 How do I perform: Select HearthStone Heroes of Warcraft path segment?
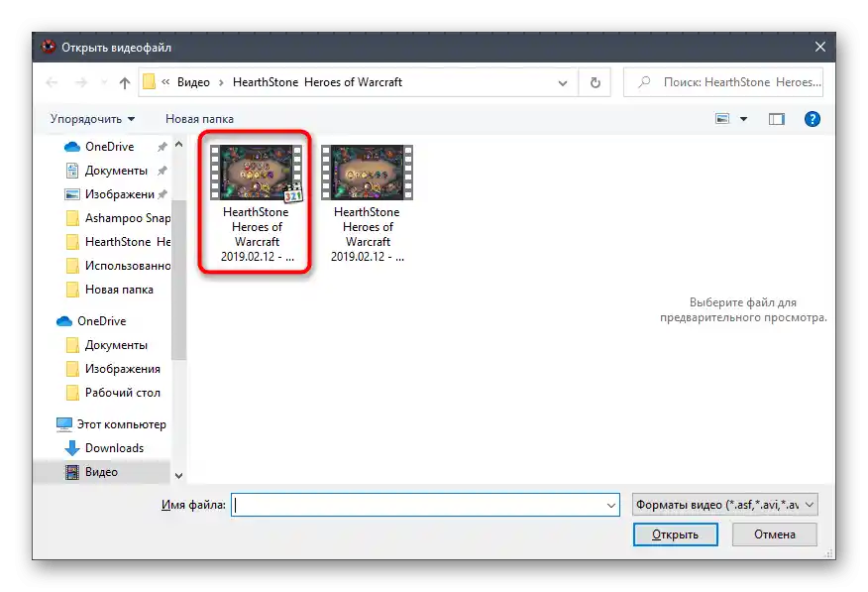317,82
